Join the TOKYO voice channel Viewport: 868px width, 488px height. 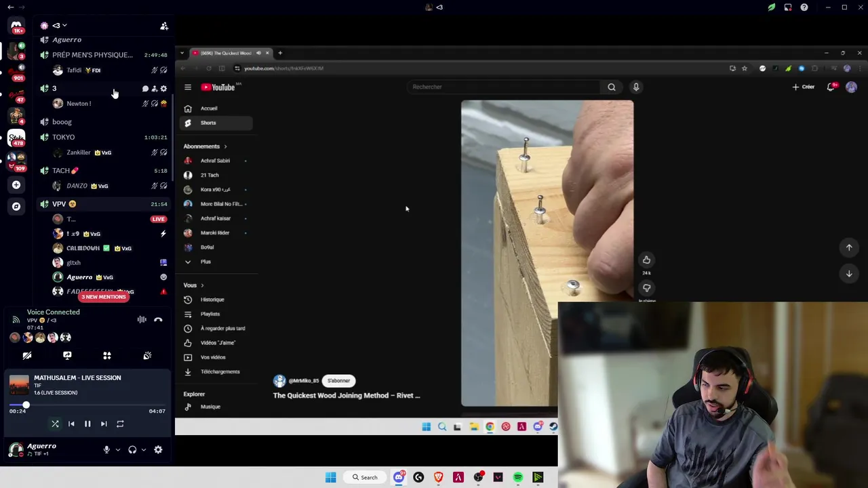[104, 137]
